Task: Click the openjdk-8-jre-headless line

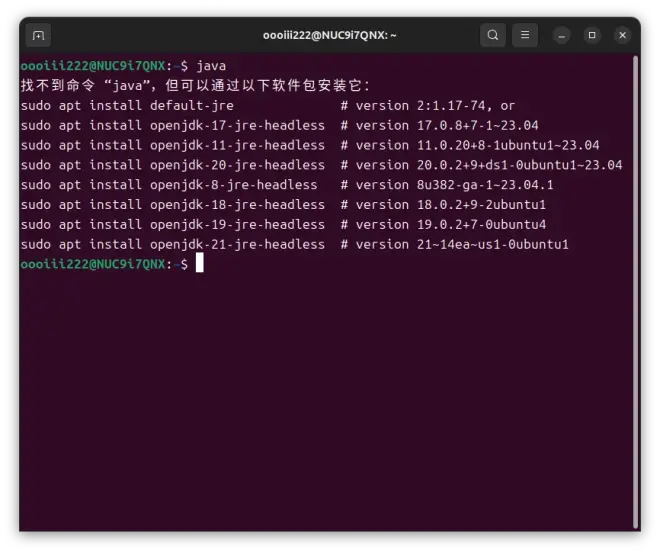Action: coord(287,185)
